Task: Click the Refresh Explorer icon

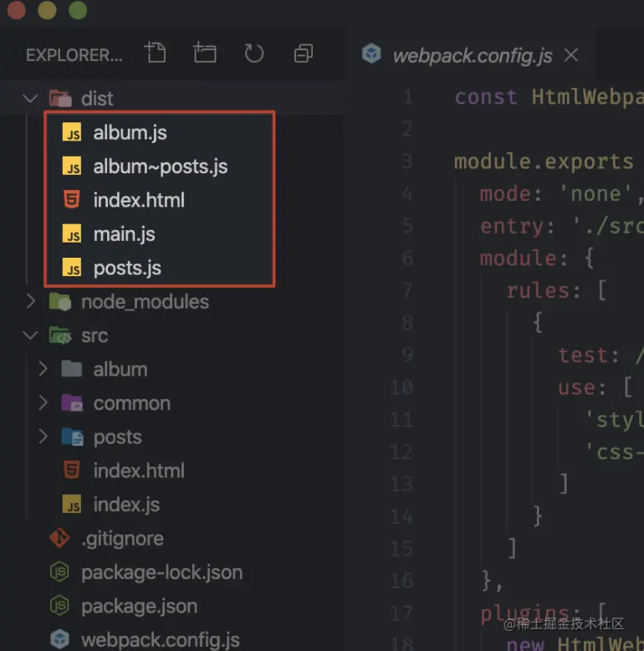Action: (x=254, y=54)
